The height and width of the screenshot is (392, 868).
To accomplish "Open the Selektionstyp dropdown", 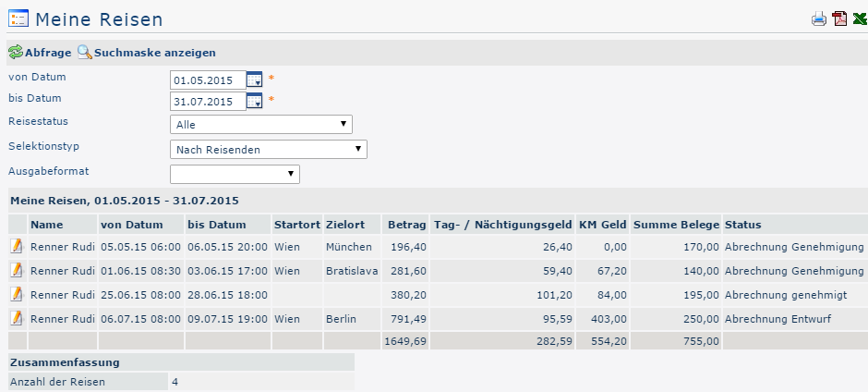I will (x=269, y=149).
